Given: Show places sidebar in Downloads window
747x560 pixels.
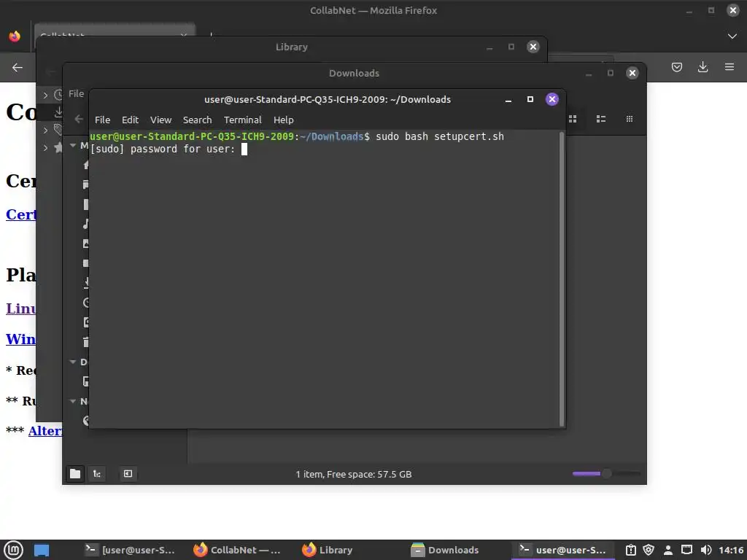Looking at the screenshot, I should [x=75, y=473].
